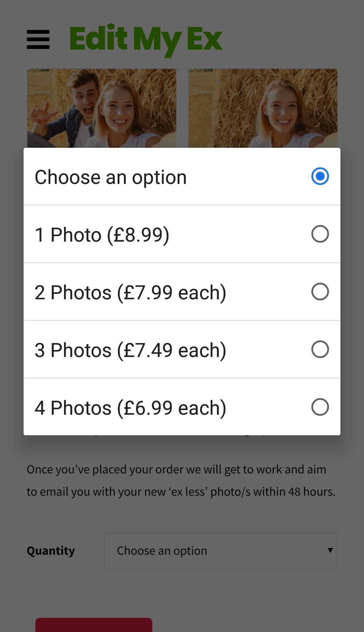The height and width of the screenshot is (632, 364).
Task: Select the 2 Photos radio button
Action: pyautogui.click(x=320, y=292)
